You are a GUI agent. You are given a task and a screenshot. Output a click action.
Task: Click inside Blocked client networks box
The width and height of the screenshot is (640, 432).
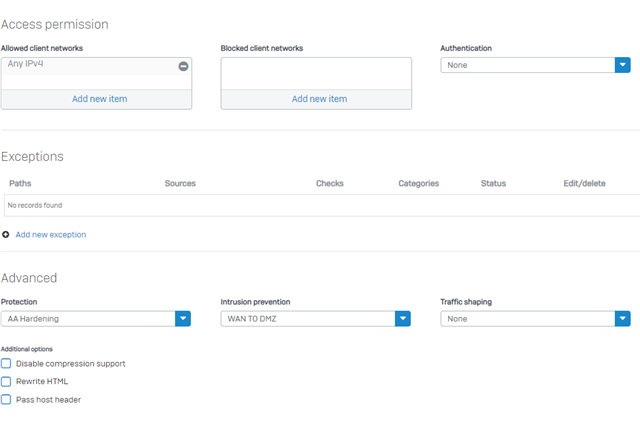click(x=316, y=73)
